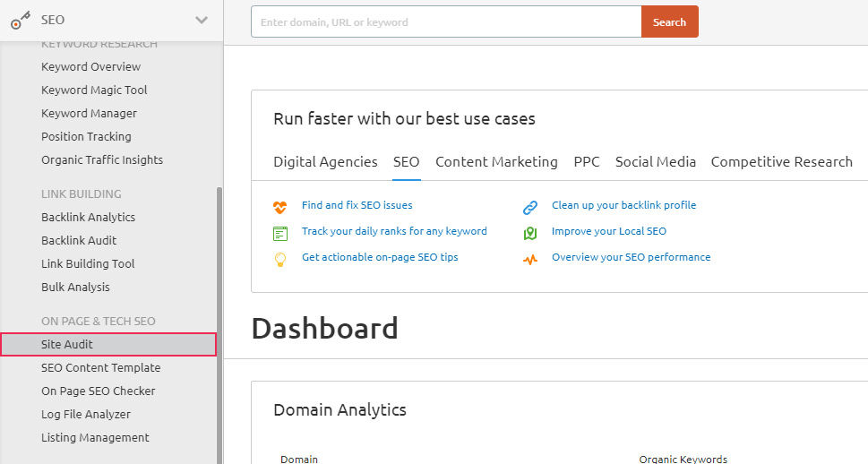Open Backlink Audit in the sidebar
The width and height of the screenshot is (868, 464).
click(x=79, y=241)
